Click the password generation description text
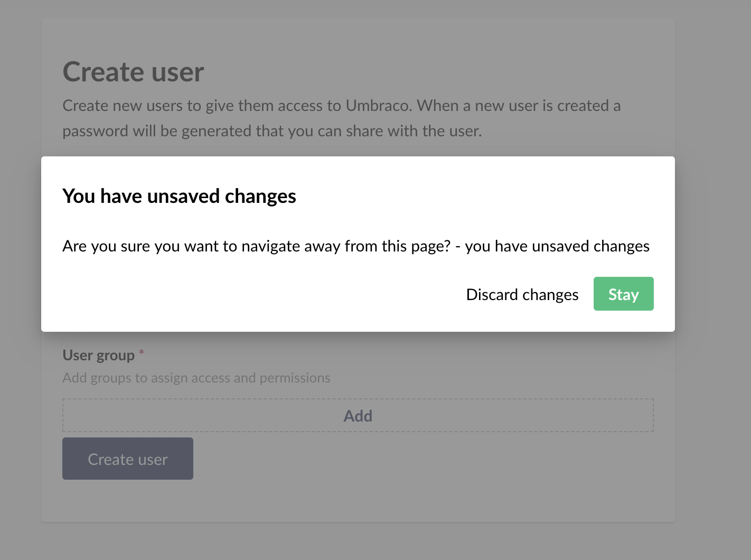This screenshot has width=751, height=560. (342, 118)
